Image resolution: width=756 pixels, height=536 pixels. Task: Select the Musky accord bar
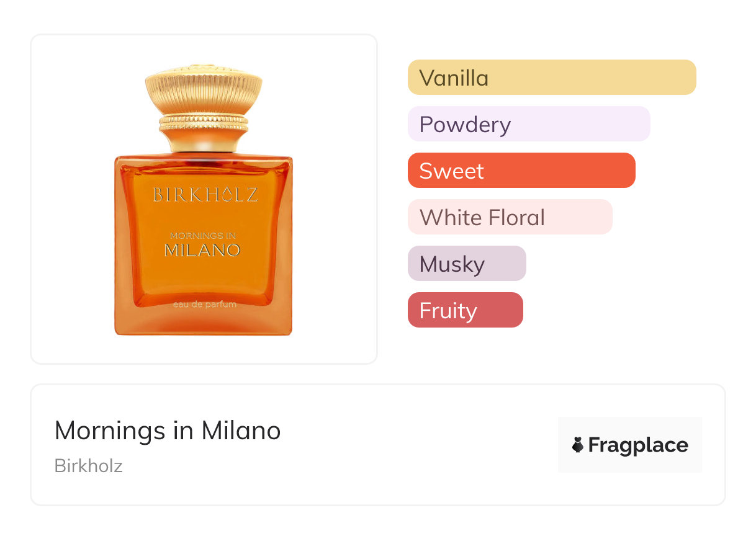click(x=466, y=264)
